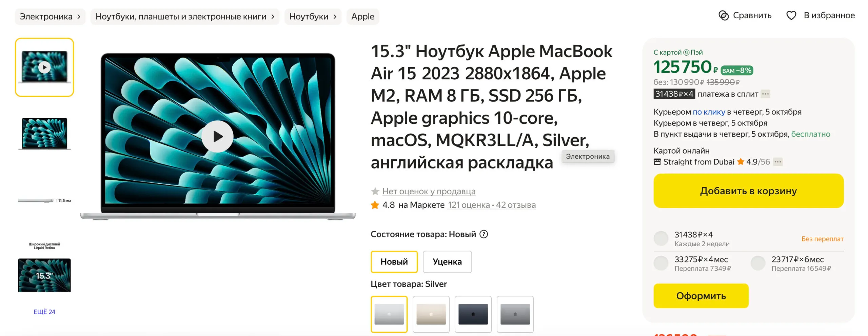Select the 23717₽×6 months payment plan
The image size is (868, 336).
coord(758,263)
